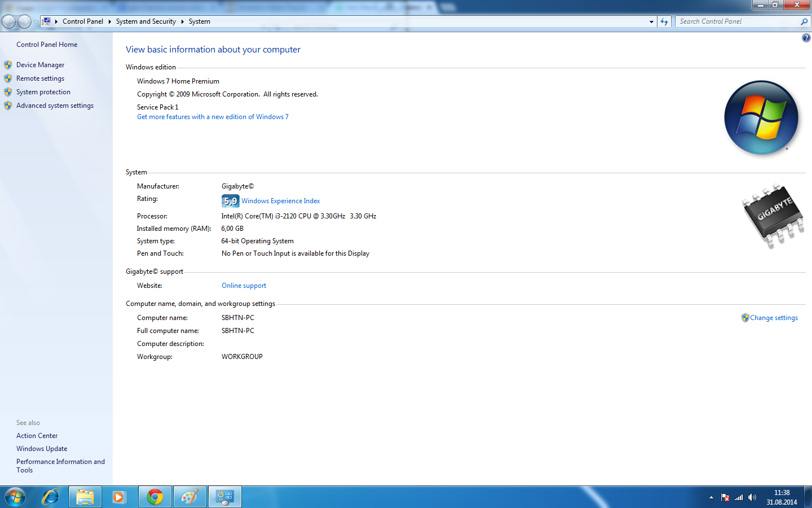Viewport: 812px width, 508px height.
Task: Click 64-bit Operating System text
Action: coord(258,241)
